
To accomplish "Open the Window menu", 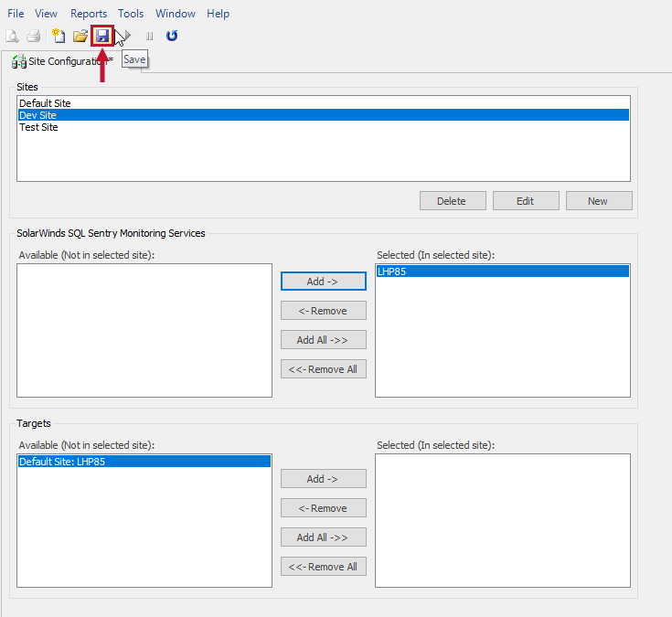I will [x=176, y=14].
